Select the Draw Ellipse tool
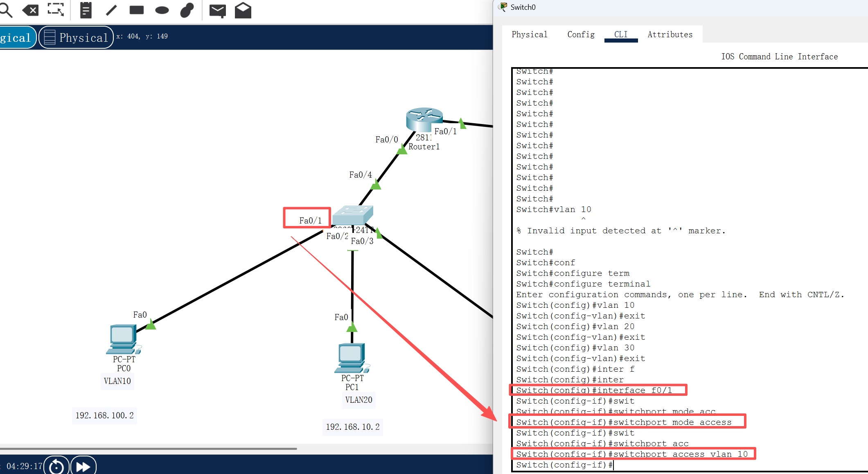 162,10
